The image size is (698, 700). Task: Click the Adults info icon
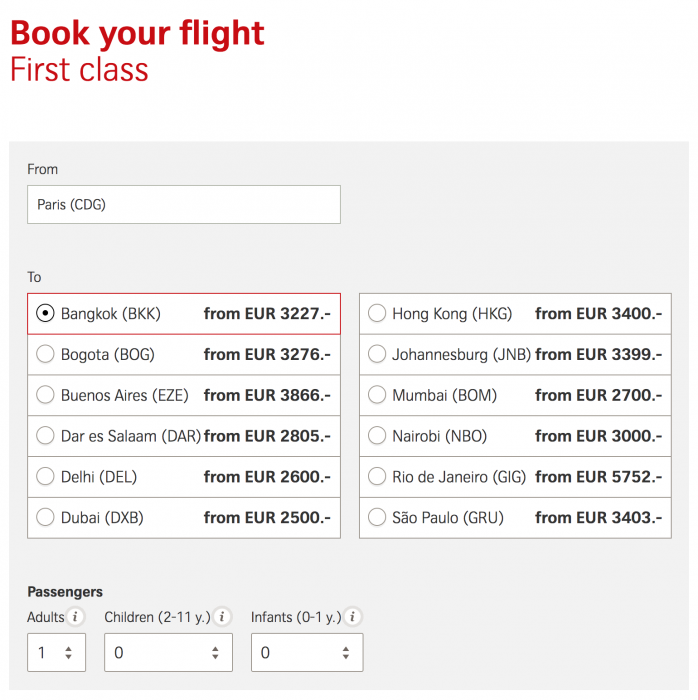pyautogui.click(x=76, y=617)
